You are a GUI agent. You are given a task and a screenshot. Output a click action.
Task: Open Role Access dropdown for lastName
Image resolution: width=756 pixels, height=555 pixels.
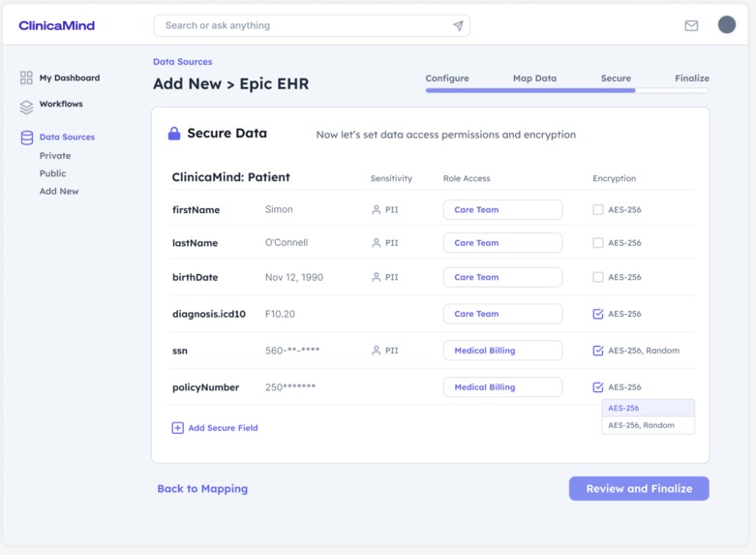click(502, 243)
